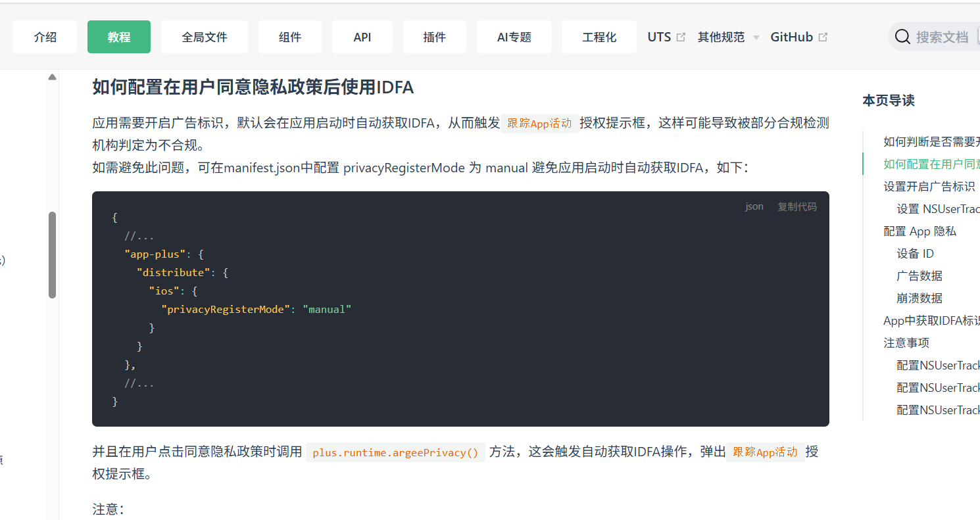The image size is (980, 520).
Task: Type in the 搜索文档 search field
Action: pos(942,37)
